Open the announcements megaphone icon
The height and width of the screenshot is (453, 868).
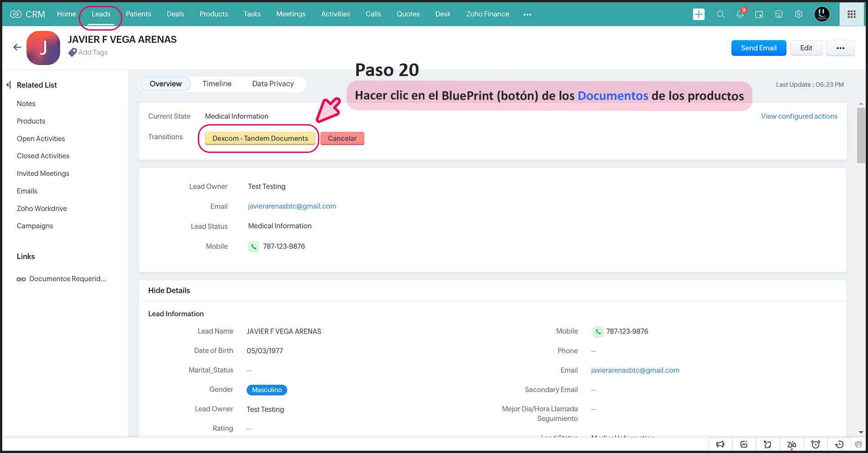point(720,444)
